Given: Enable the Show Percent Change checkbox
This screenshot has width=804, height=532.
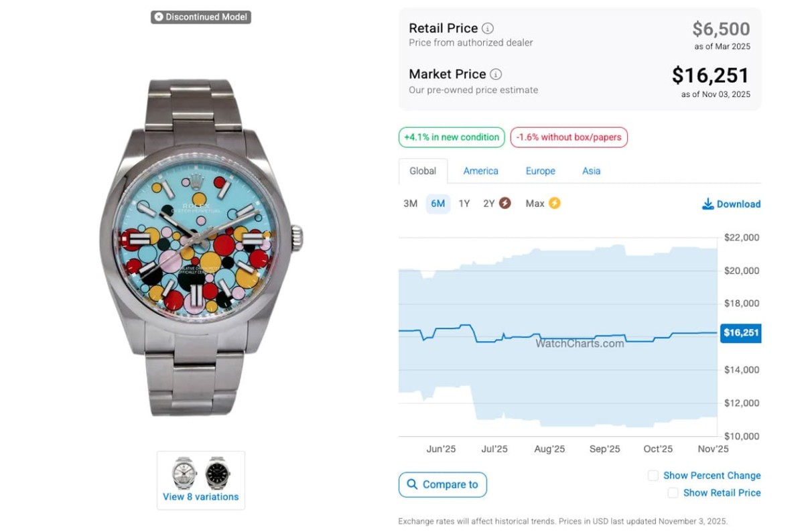Looking at the screenshot, I should [653, 475].
